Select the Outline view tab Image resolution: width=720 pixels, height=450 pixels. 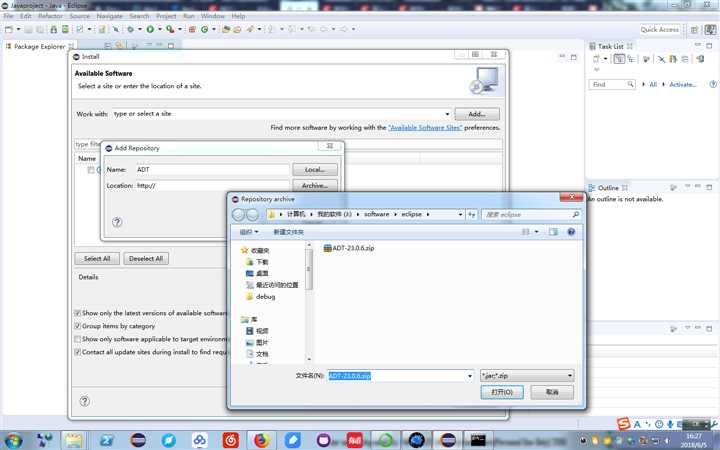[608, 188]
